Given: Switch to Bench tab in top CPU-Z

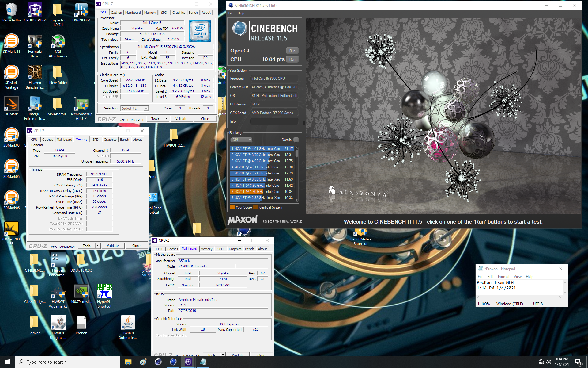Looking at the screenshot, I should tap(193, 13).
